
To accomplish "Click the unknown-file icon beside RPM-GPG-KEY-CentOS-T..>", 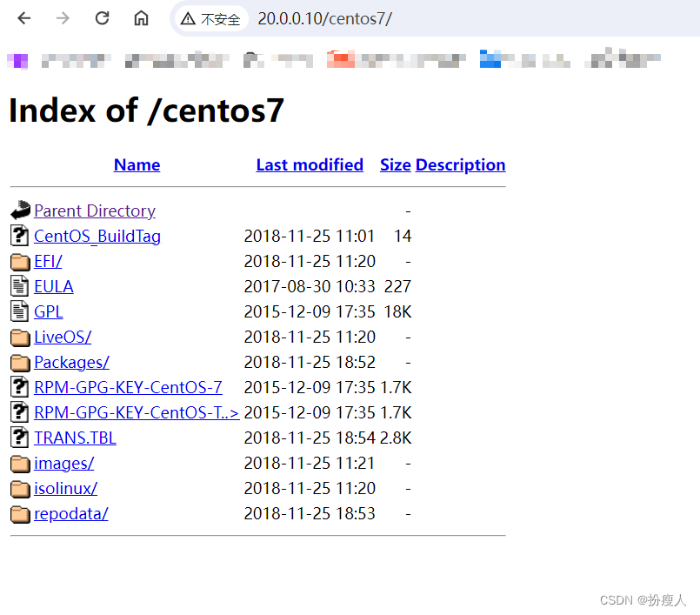I will point(20,411).
